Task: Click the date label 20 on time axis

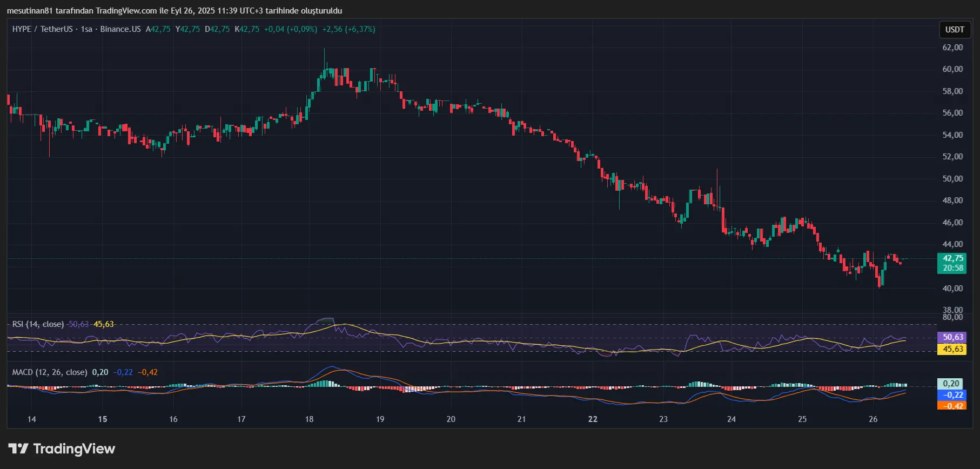Action: 451,419
